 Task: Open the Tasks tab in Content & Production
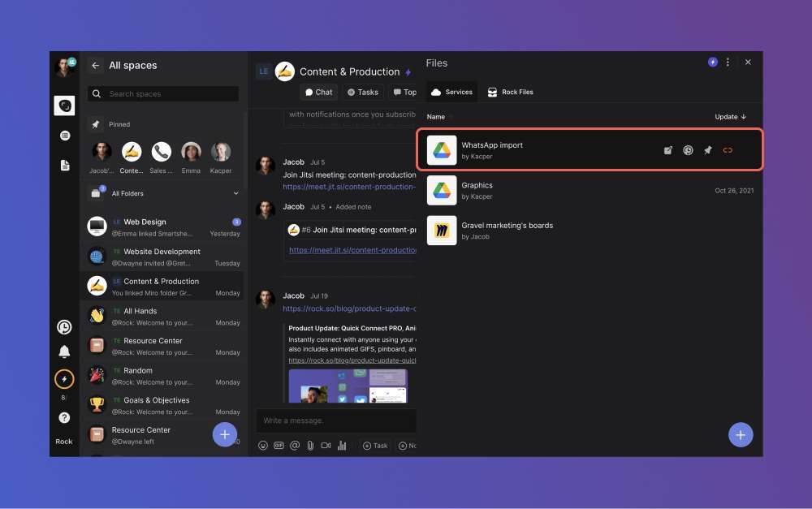[363, 93]
